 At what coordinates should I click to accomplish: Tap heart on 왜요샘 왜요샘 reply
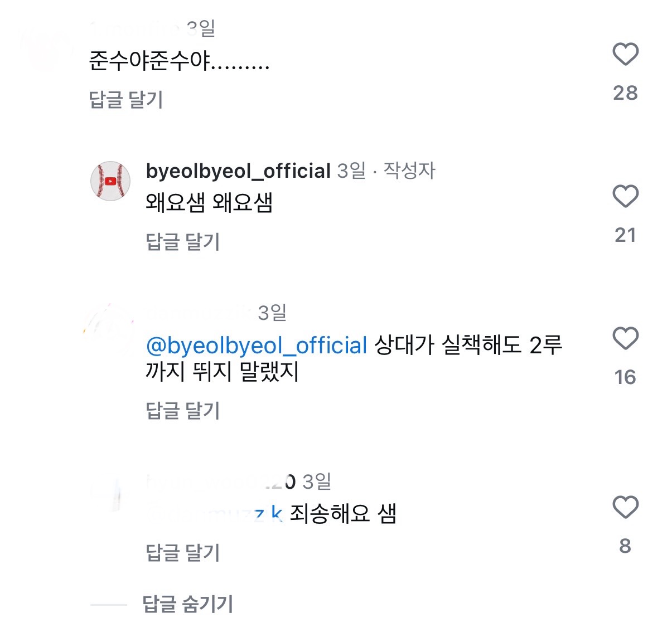(x=625, y=196)
